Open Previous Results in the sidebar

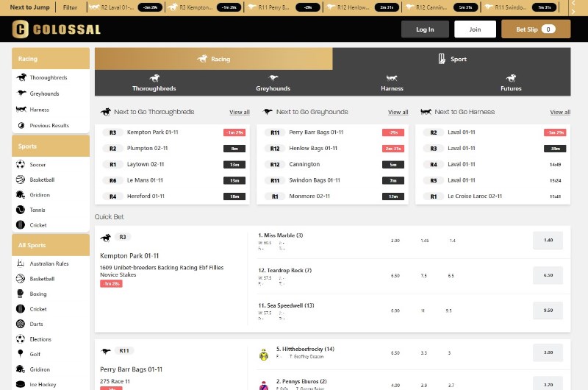point(49,125)
